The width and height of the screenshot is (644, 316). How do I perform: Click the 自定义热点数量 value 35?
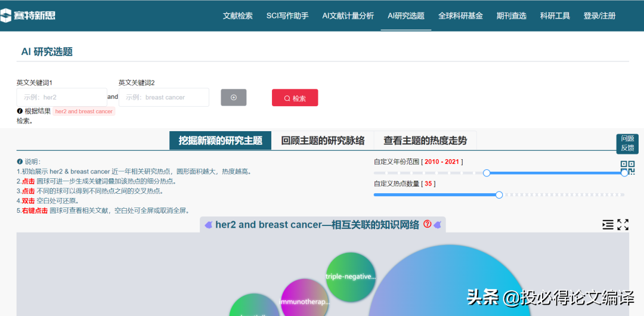coord(428,184)
